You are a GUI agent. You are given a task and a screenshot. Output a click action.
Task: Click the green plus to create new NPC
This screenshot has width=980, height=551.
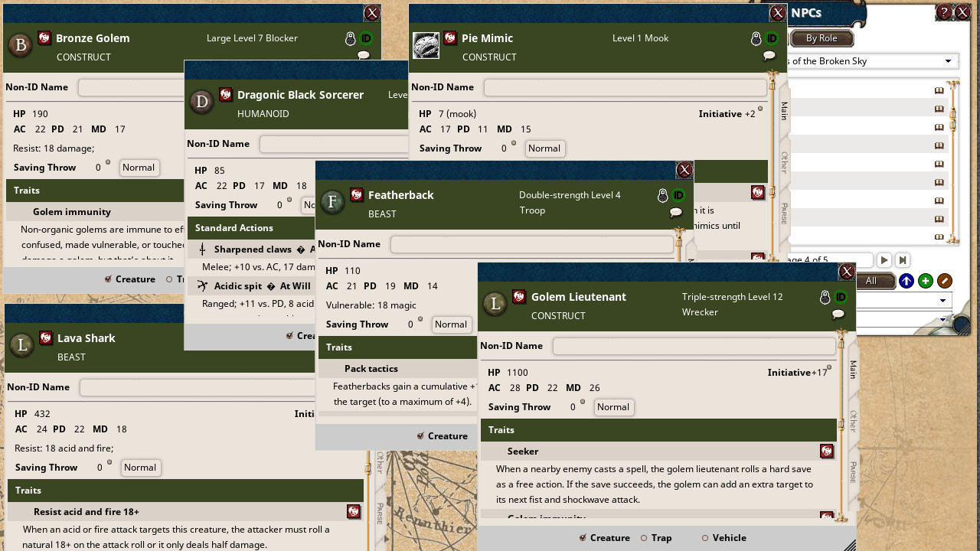(x=925, y=281)
